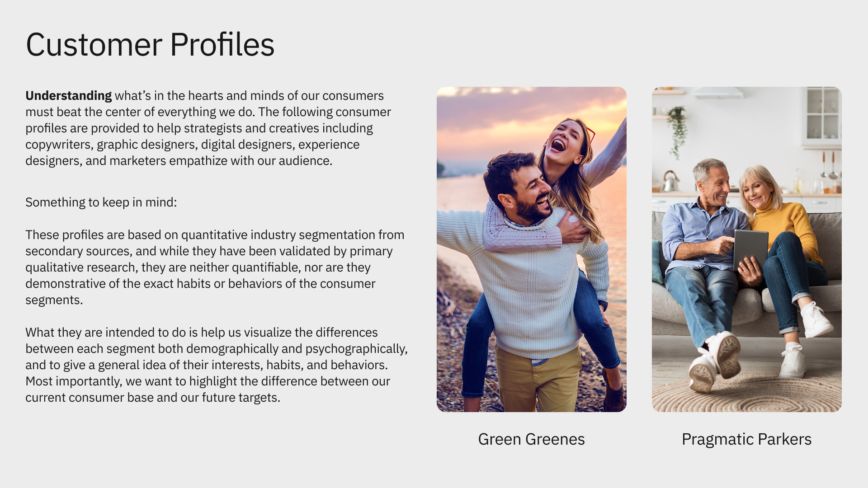Viewport: 868px width, 488px height.
Task: Click the phrase 'future targets.' at the end
Action: coord(241,398)
